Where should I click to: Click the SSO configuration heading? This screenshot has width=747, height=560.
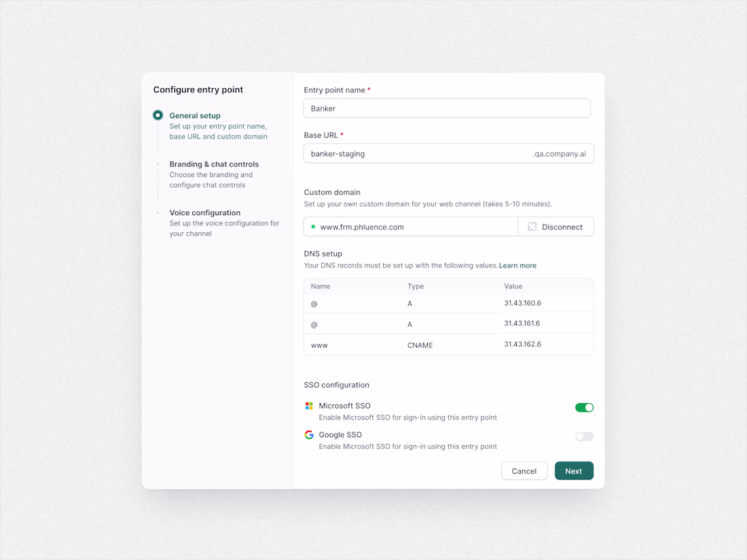336,385
